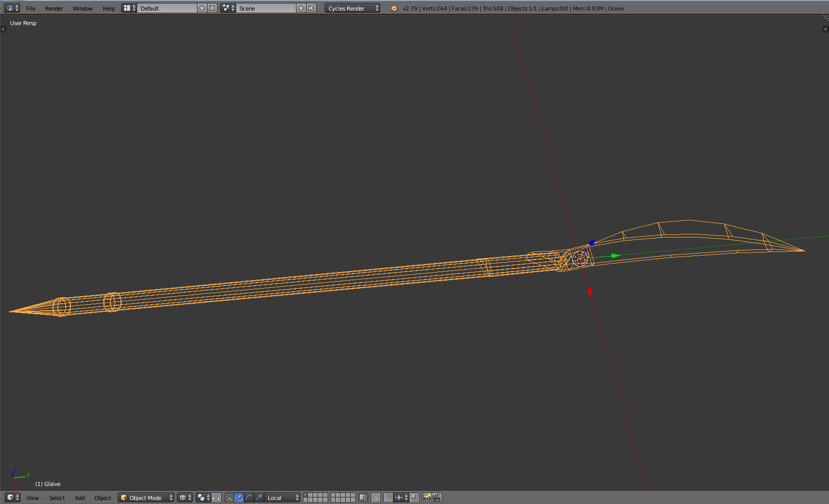The height and width of the screenshot is (504, 829).
Task: Click the plus button to add a scene
Action: [301, 8]
